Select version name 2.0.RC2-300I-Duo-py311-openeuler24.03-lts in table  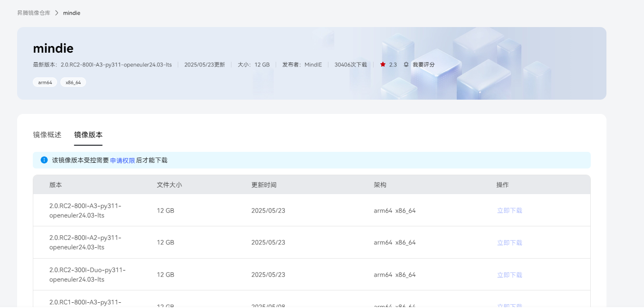click(87, 275)
